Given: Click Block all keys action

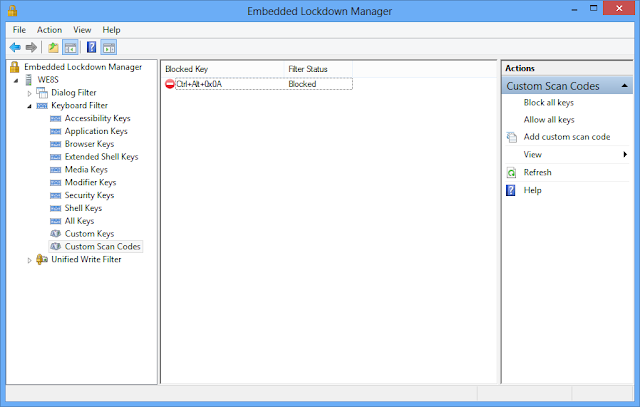Looking at the screenshot, I should pyautogui.click(x=549, y=102).
